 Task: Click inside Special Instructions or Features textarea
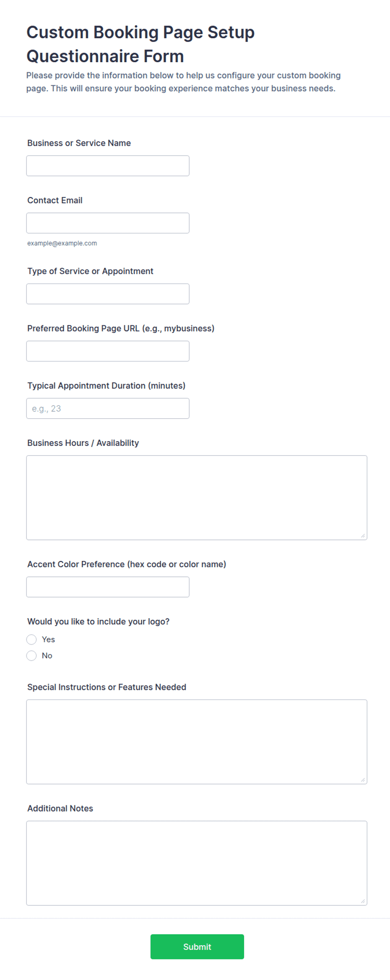point(197,742)
